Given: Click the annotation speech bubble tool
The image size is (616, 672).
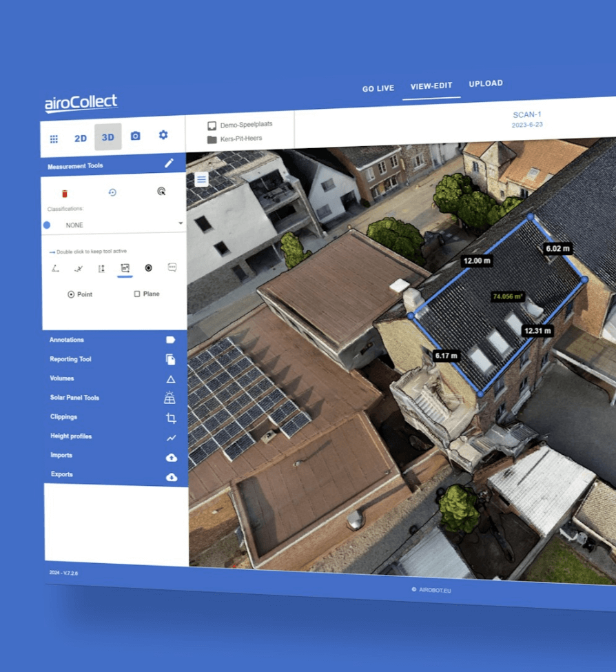Looking at the screenshot, I should (x=172, y=267).
